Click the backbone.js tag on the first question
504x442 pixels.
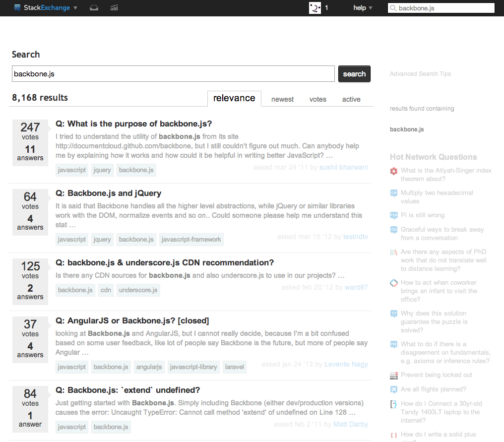[136, 170]
